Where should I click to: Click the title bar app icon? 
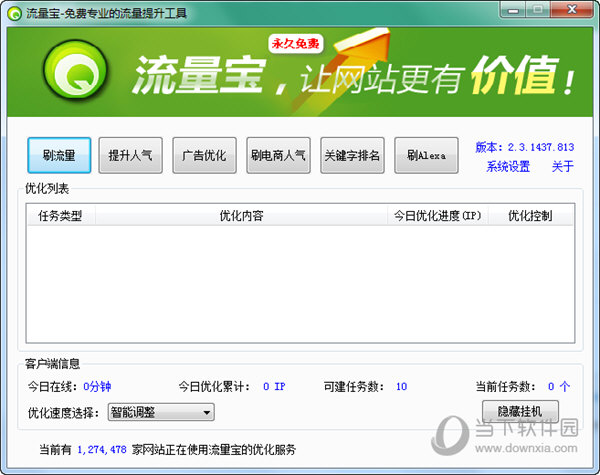[x=15, y=14]
